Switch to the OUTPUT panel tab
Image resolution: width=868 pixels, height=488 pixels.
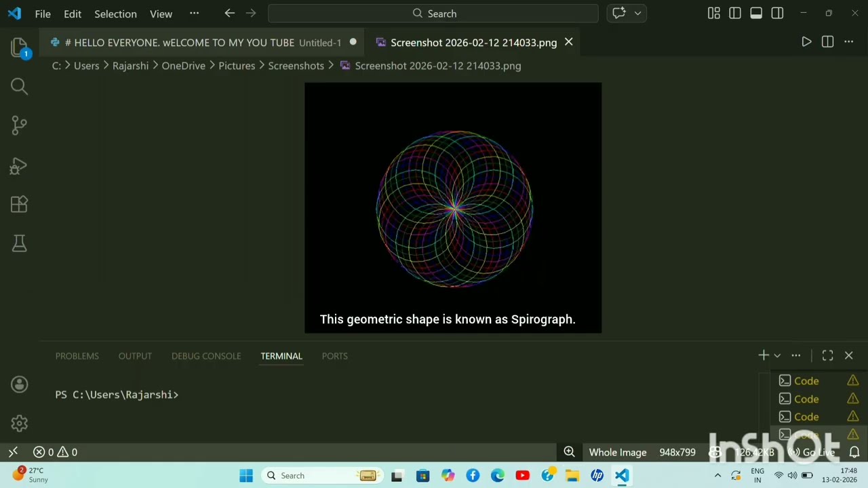click(x=135, y=356)
